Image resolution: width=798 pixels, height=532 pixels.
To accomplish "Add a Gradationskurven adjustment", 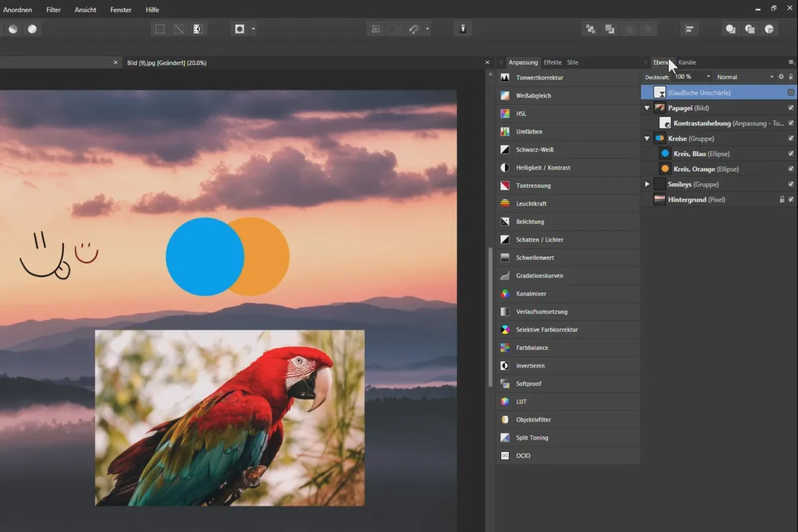I will 569,275.
